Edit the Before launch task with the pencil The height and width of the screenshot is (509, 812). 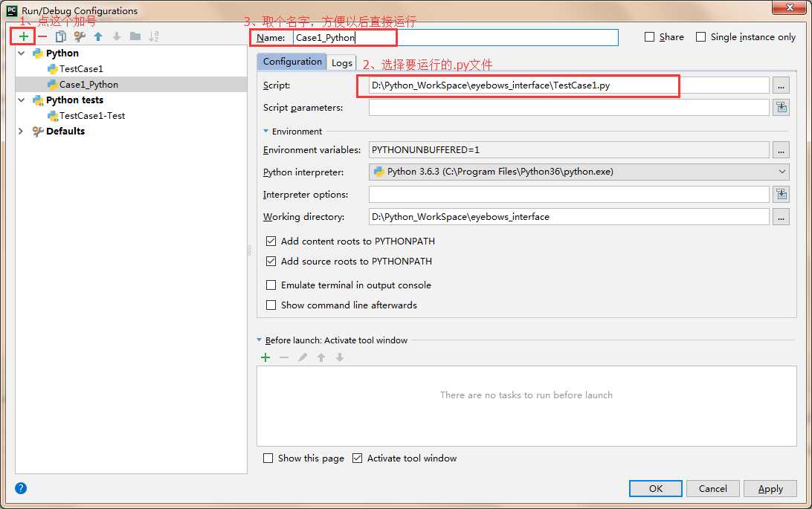(303, 357)
